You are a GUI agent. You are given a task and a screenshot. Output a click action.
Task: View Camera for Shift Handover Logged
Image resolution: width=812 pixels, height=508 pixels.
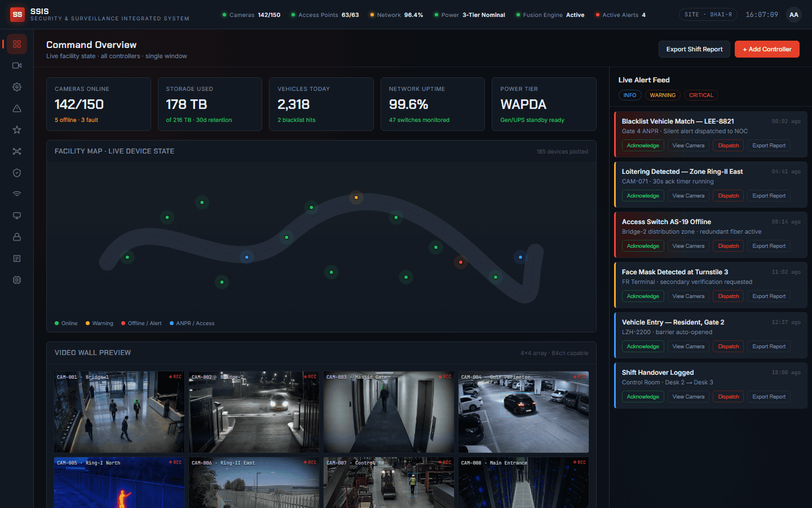(x=689, y=397)
